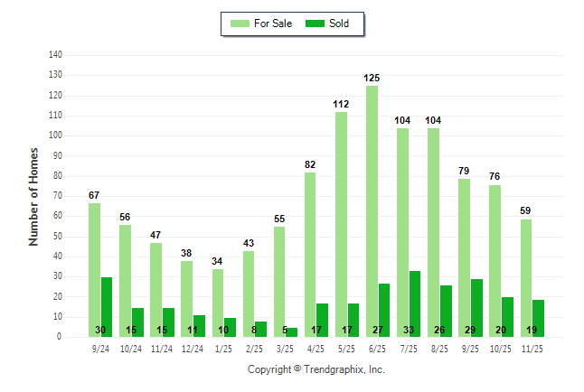Viewport: 584px width, 392px height.
Task: Select the 10/25 Sold bar
Action: pyautogui.click(x=507, y=316)
